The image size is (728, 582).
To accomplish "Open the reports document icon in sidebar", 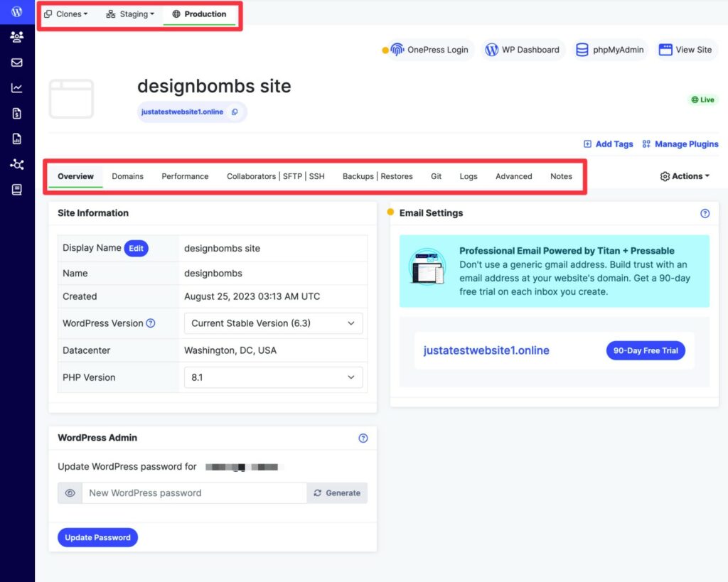I will click(17, 139).
